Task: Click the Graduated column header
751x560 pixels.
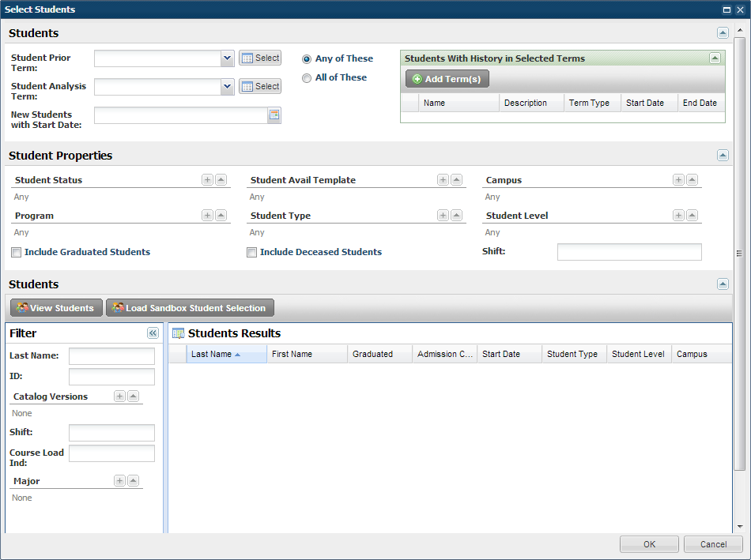Action: pos(379,354)
